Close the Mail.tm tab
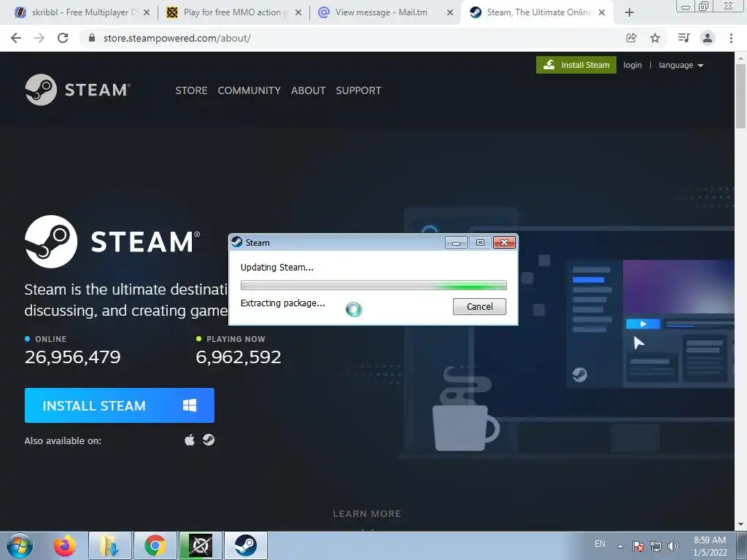This screenshot has height=560, width=747. click(449, 13)
